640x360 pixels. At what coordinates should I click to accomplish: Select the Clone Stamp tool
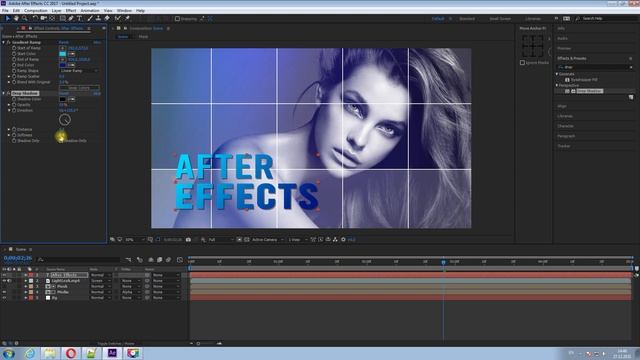click(98, 18)
